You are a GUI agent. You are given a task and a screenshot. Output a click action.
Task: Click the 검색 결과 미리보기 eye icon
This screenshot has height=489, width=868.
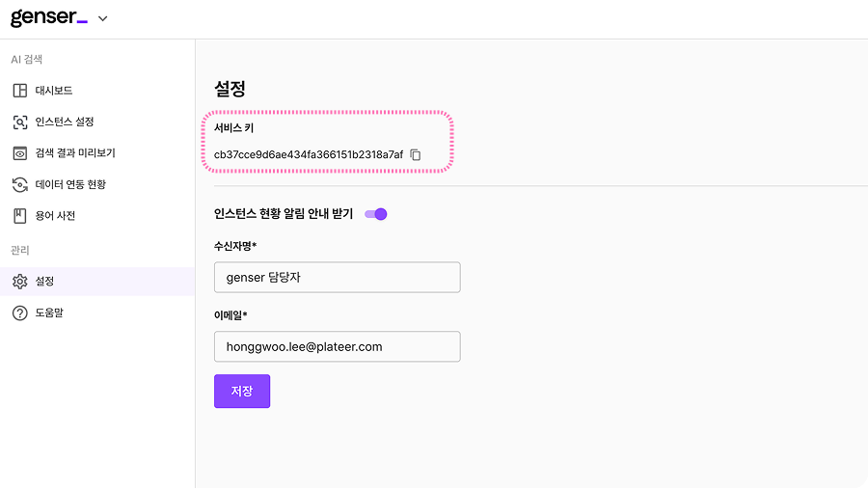click(19, 153)
